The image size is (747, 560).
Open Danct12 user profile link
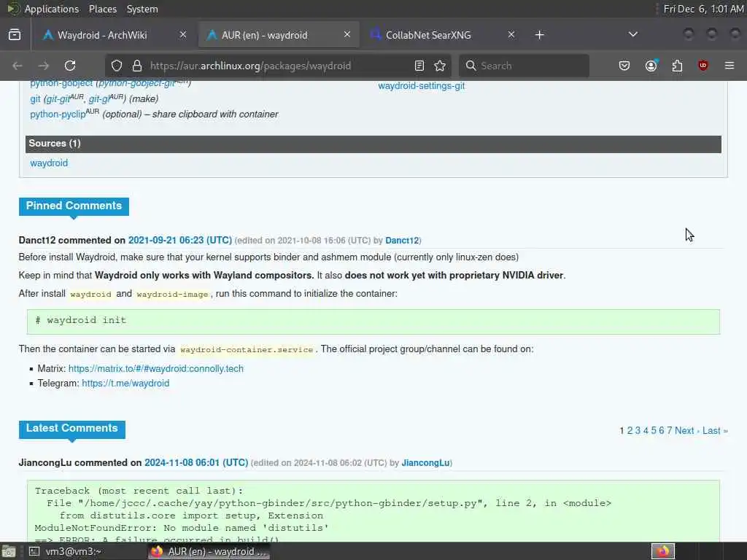402,241
